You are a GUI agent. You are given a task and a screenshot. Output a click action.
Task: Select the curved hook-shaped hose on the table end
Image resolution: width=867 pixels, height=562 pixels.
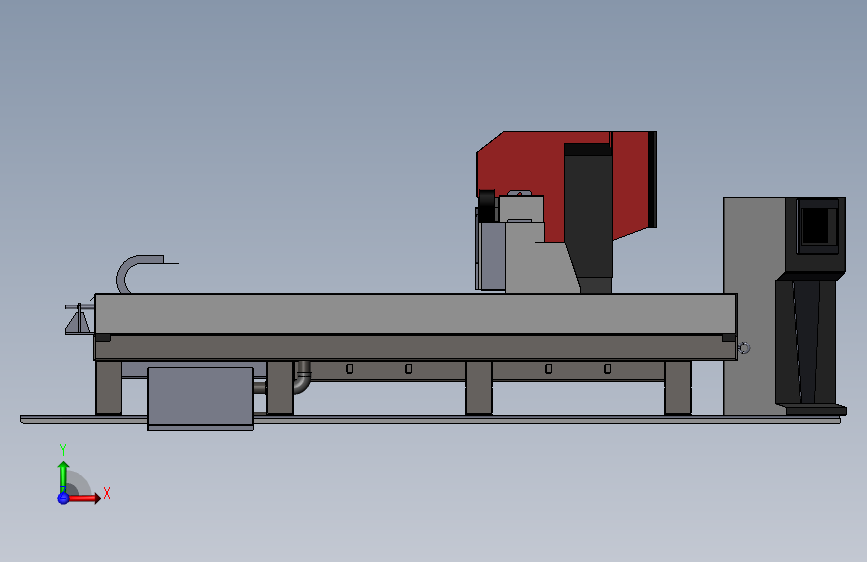(139, 272)
